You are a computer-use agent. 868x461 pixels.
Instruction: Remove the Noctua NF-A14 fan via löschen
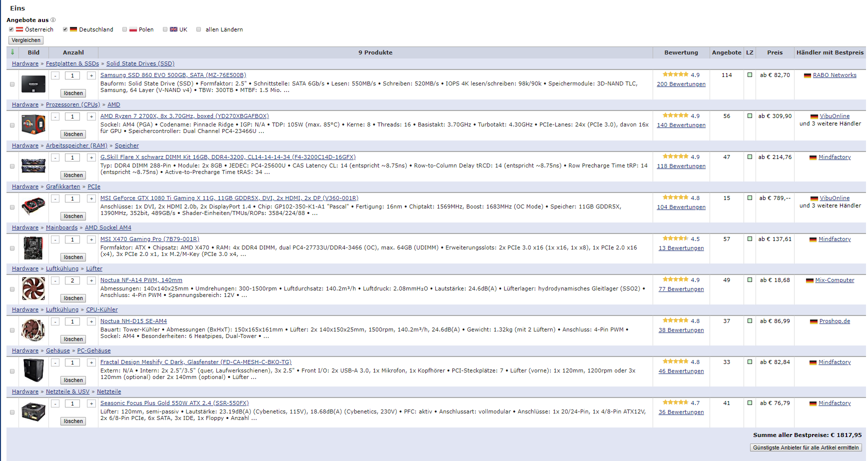click(73, 298)
